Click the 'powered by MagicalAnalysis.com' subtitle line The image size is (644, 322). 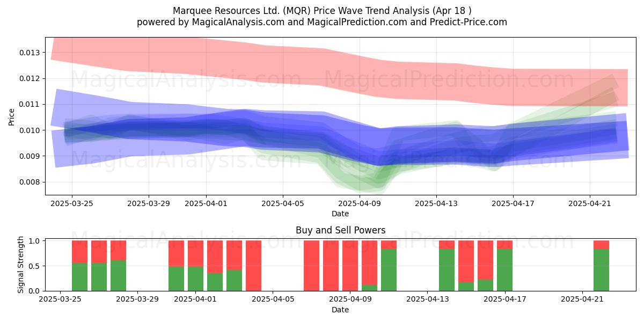[x=322, y=22]
